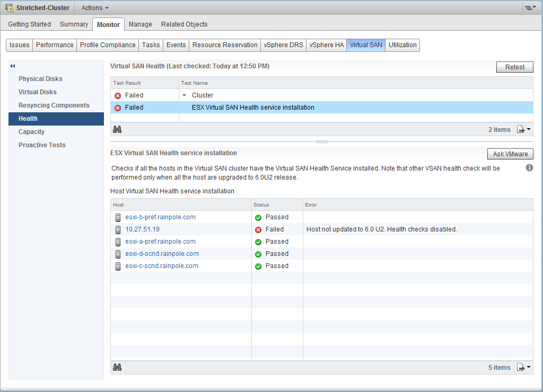Select Physical Disks in the sidebar
The image size is (543, 392).
pyautogui.click(x=40, y=79)
